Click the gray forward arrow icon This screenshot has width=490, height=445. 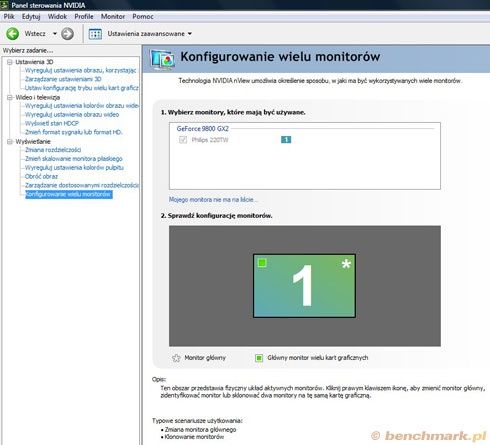coord(67,34)
